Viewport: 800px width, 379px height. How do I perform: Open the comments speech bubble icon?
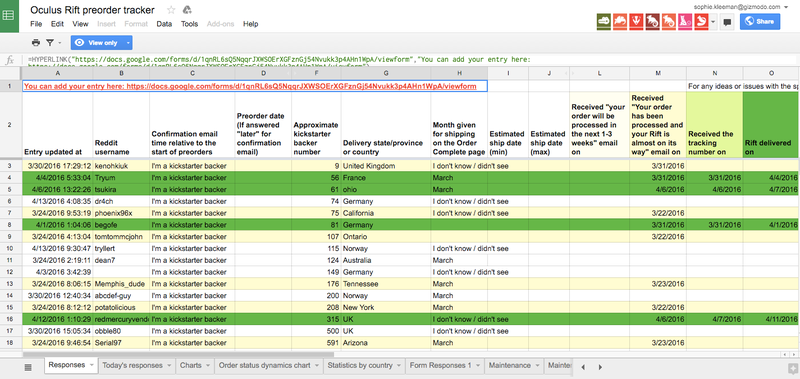click(728, 21)
